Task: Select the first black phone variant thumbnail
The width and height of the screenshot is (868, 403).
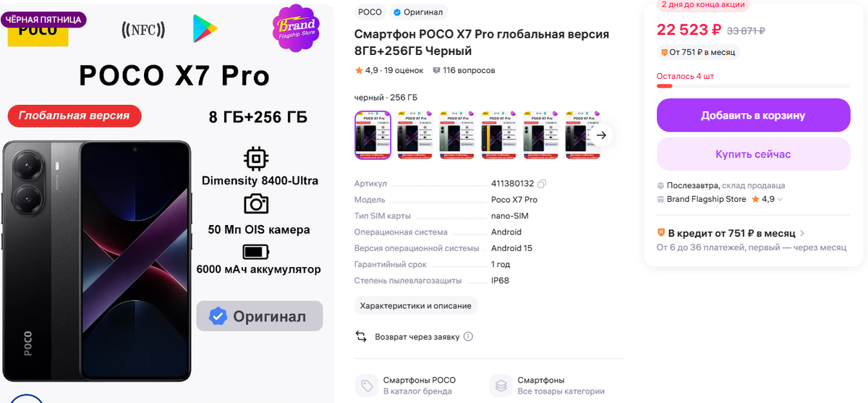Action: pyautogui.click(x=373, y=135)
